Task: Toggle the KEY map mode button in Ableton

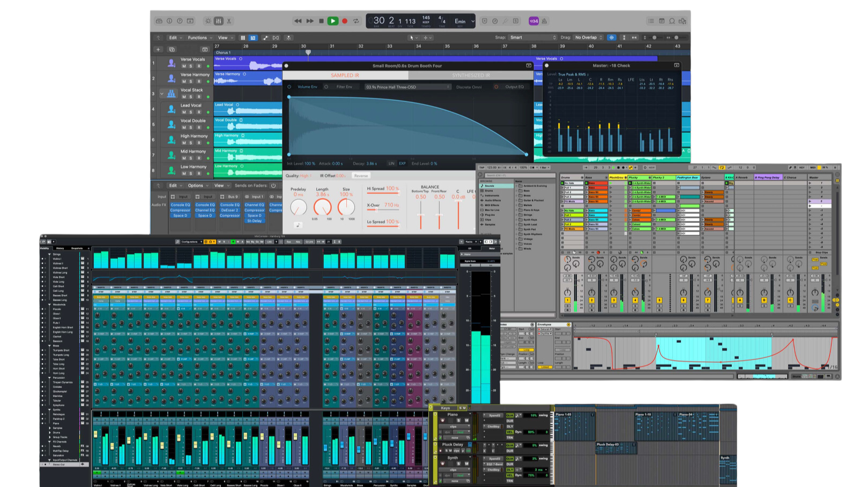Action: click(x=803, y=168)
